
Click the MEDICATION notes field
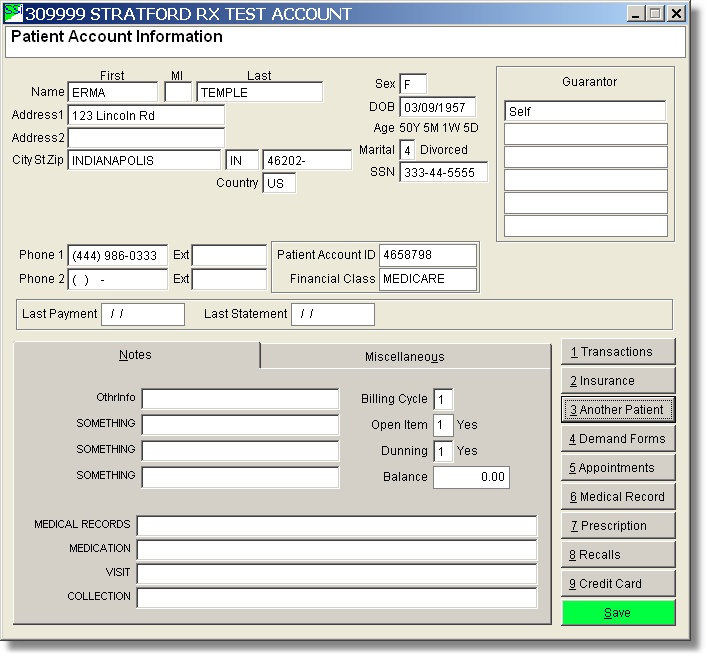tap(336, 549)
